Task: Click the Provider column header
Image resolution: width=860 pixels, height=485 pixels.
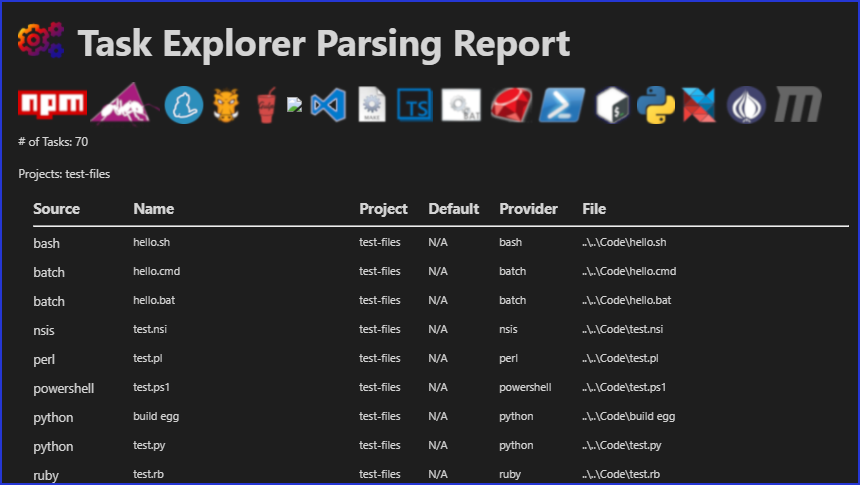Action: 528,209
